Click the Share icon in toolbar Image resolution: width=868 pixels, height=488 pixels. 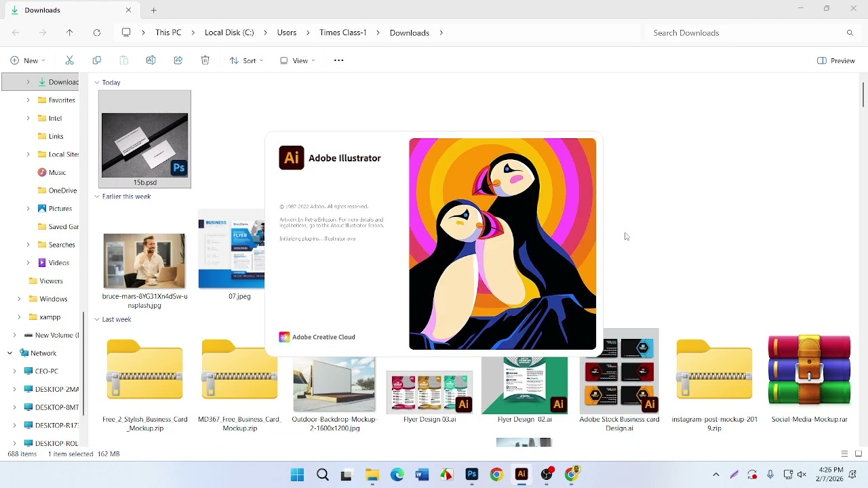point(178,60)
